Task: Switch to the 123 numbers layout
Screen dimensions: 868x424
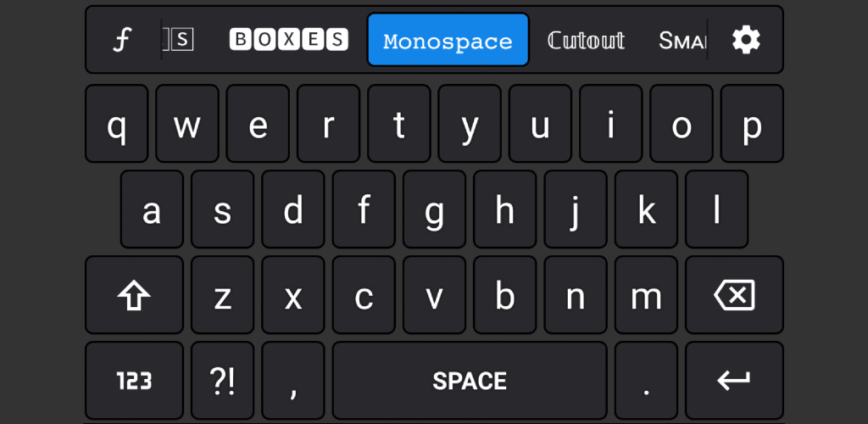Action: [134, 381]
